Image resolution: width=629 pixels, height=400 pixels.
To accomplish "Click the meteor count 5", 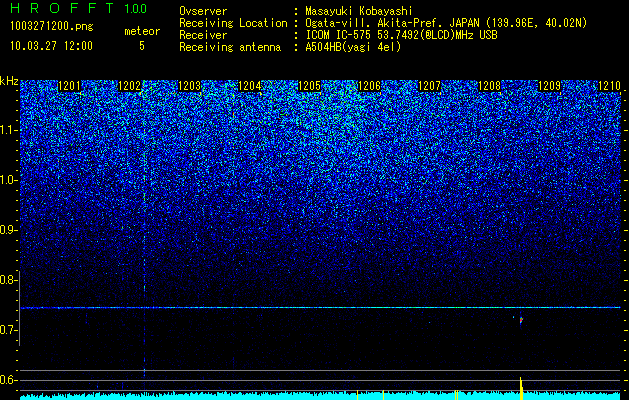I will pyautogui.click(x=142, y=46).
